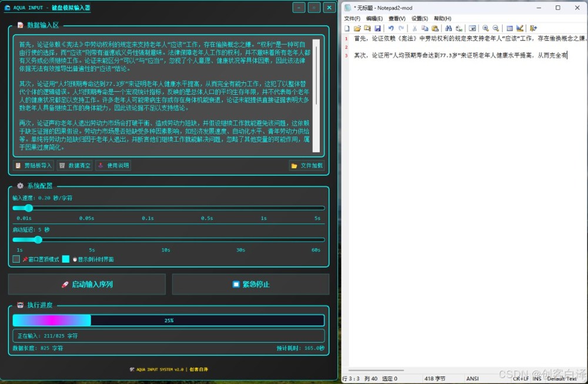Minimize the AQUA INPUT window

pyautogui.click(x=299, y=8)
